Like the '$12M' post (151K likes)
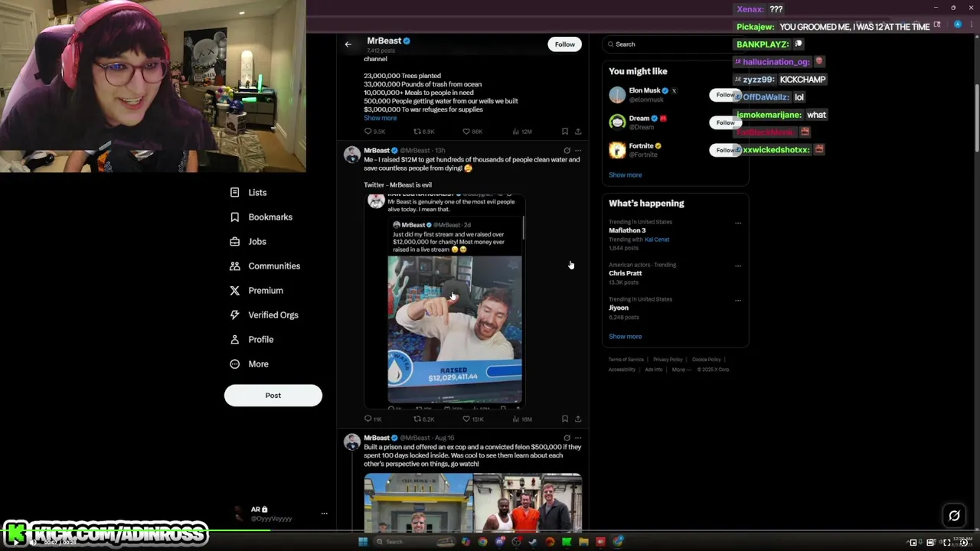Image resolution: width=980 pixels, height=551 pixels. coord(473,419)
